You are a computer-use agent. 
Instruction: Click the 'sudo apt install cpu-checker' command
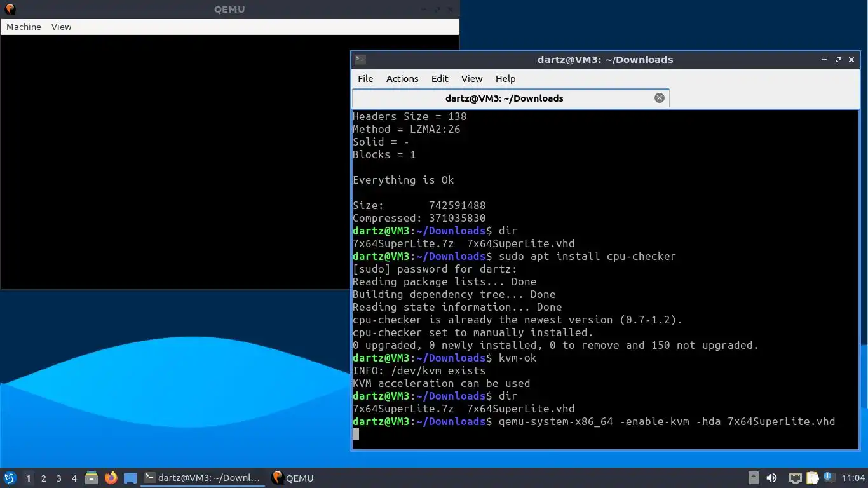(x=588, y=256)
